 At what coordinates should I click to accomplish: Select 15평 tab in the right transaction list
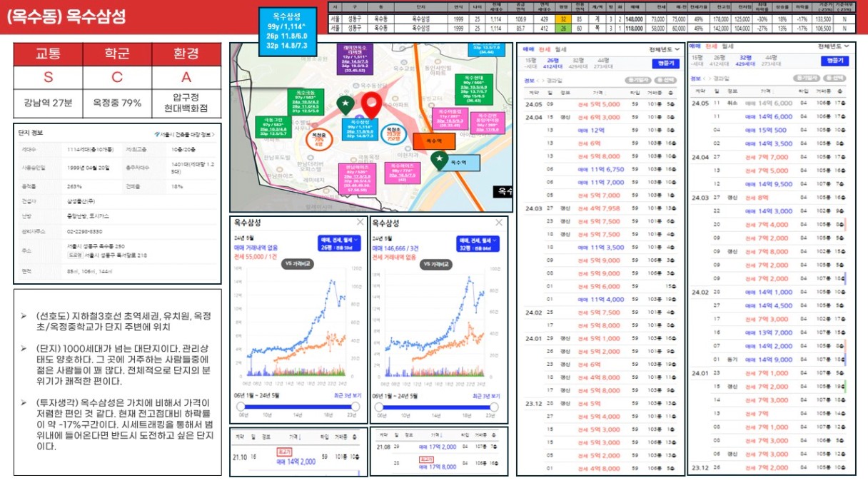point(698,60)
